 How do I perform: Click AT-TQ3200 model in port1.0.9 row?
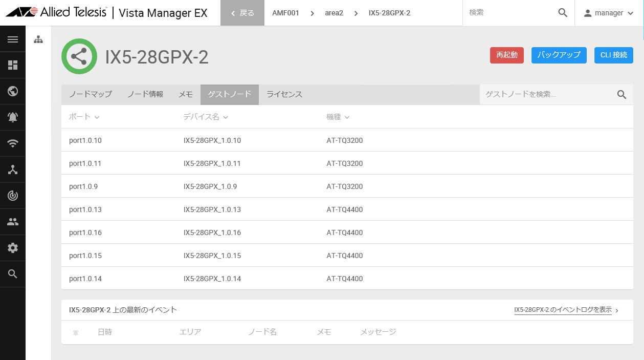coord(345,186)
